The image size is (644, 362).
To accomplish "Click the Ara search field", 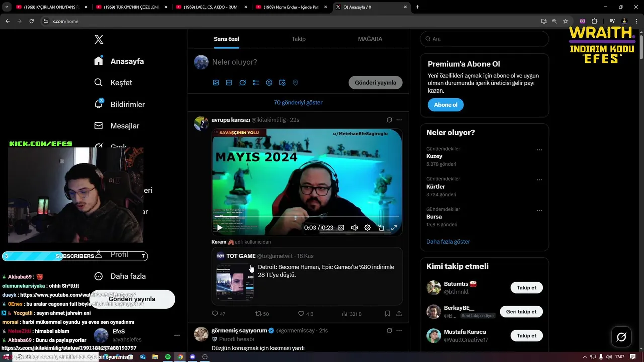I will tap(484, 39).
